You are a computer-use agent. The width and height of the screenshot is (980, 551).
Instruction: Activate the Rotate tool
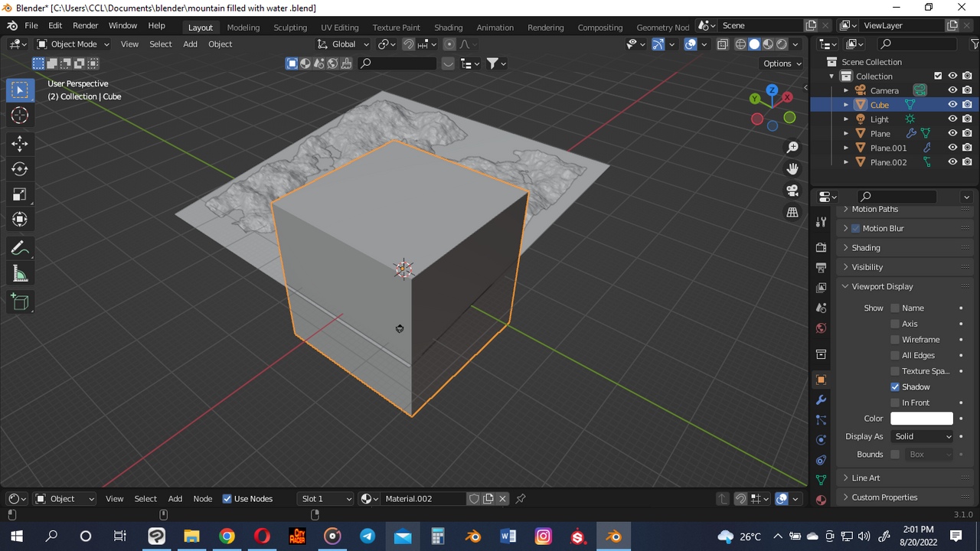point(20,169)
